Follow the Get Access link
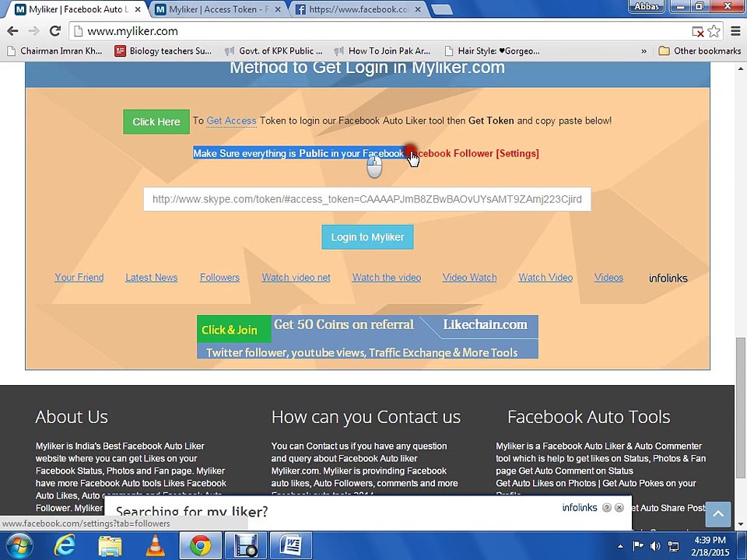 (x=232, y=121)
